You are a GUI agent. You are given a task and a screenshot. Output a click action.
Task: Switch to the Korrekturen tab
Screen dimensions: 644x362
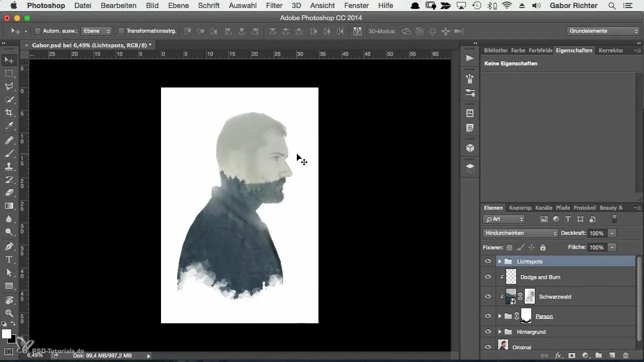click(x=611, y=50)
